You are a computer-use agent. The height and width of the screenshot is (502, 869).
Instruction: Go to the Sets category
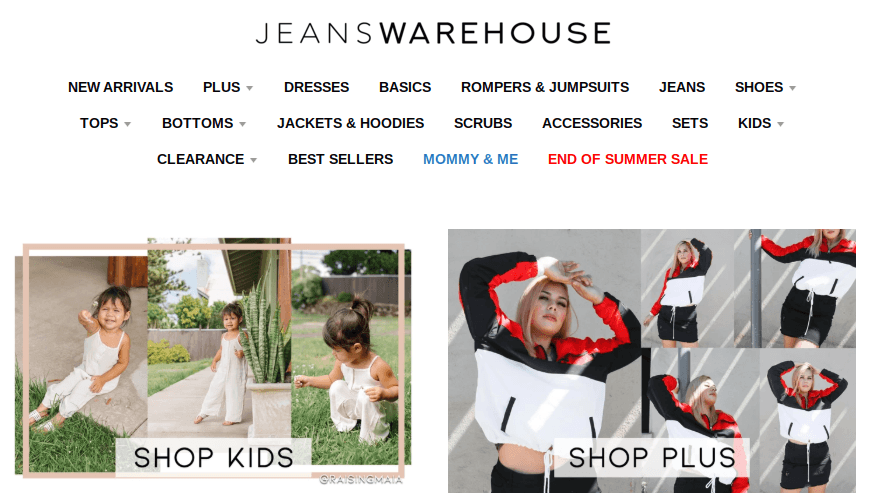click(690, 123)
